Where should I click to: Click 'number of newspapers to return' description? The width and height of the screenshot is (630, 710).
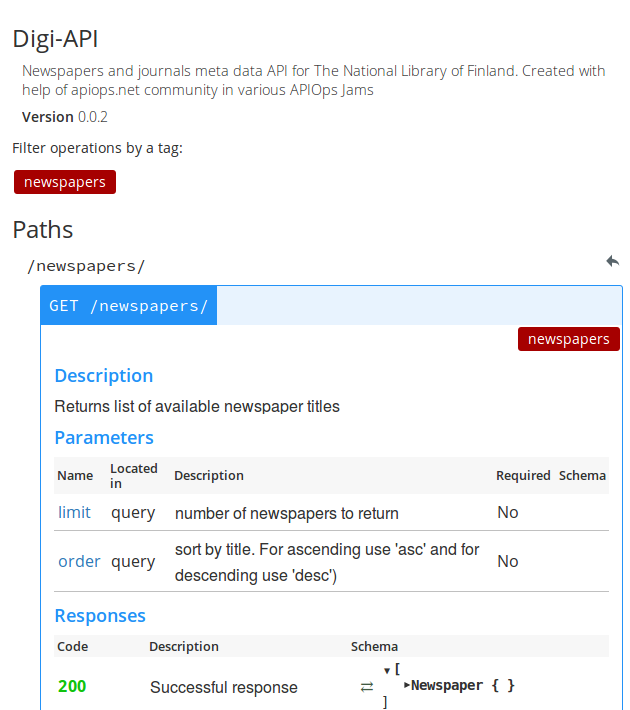[287, 513]
